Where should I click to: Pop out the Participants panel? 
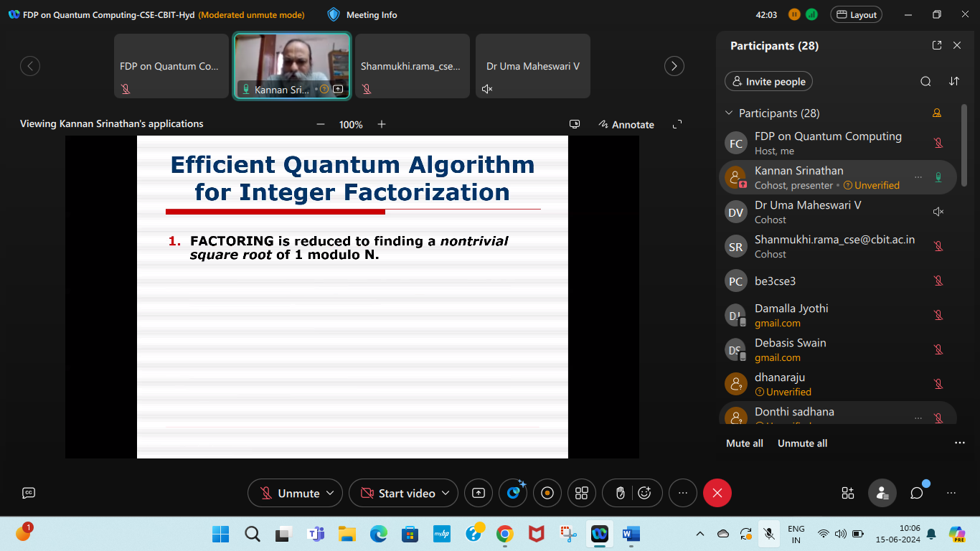pos(937,45)
